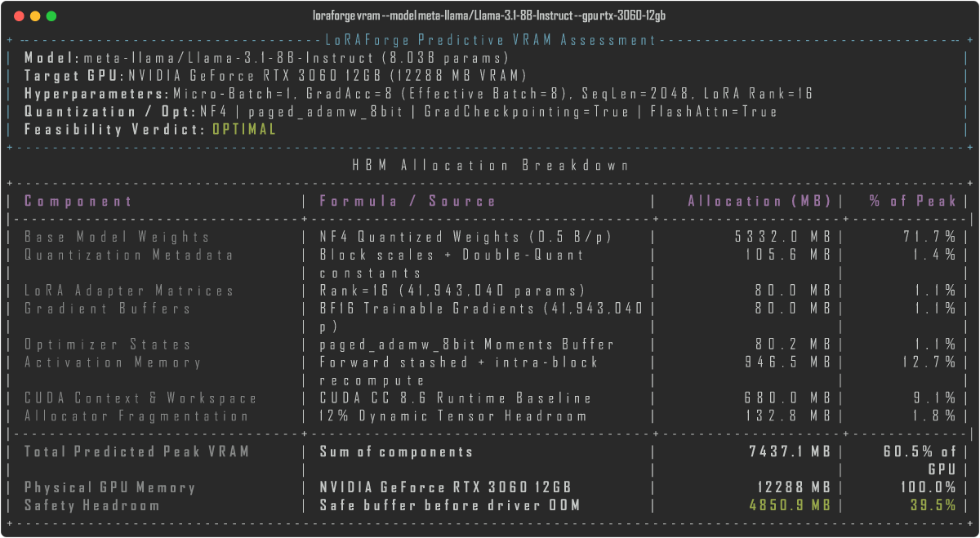Click the 'Component' column header
This screenshot has width=980, height=538.
point(78,202)
